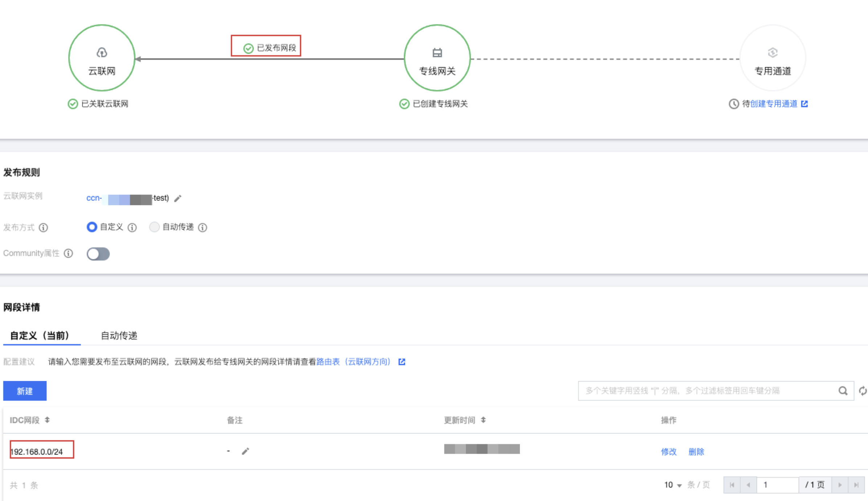Open the 10 条/页 page size dropdown

tap(672, 485)
